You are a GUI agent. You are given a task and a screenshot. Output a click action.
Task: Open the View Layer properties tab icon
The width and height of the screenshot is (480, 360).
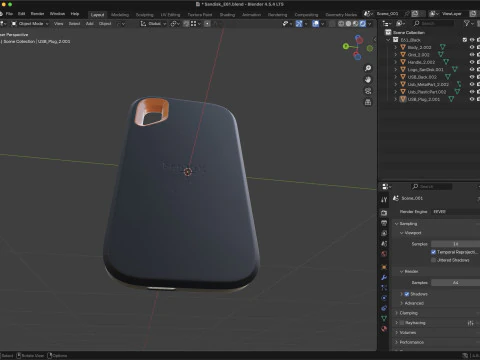click(x=384, y=233)
